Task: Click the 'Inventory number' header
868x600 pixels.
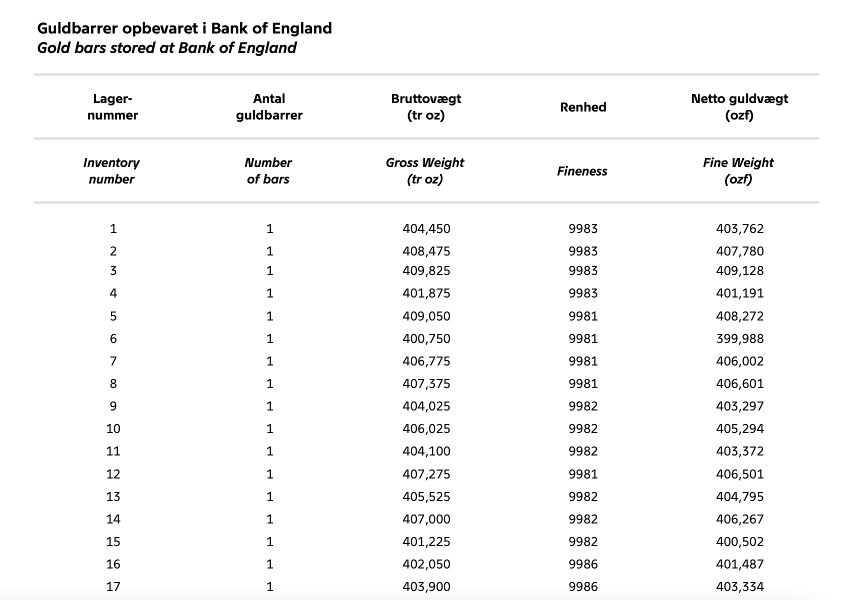Action: [x=111, y=171]
